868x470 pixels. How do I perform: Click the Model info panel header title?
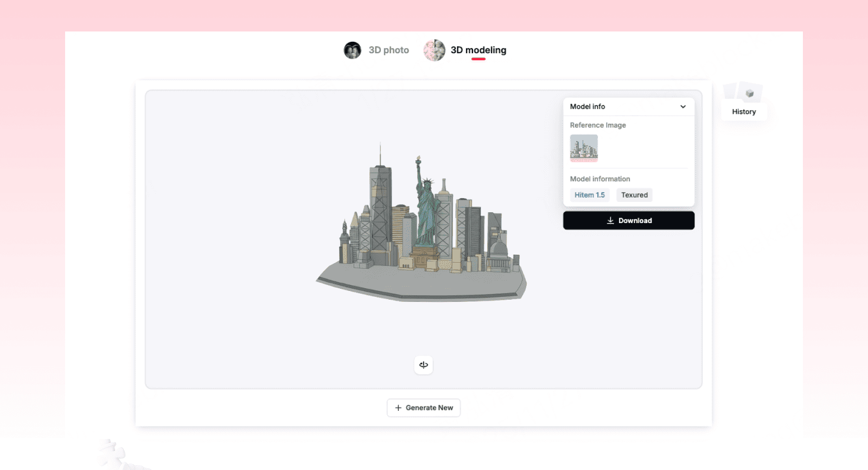pyautogui.click(x=588, y=107)
